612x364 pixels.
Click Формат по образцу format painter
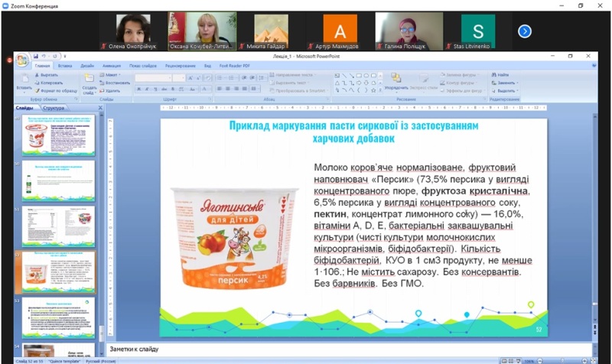(56, 91)
